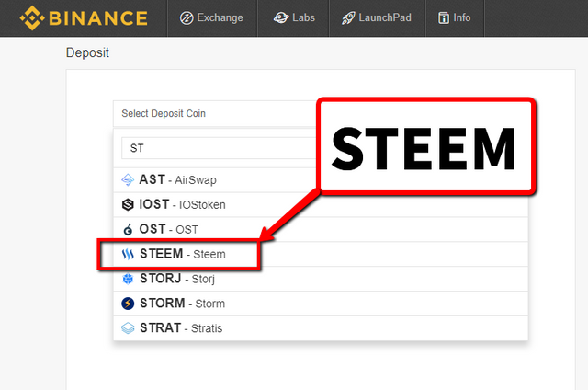Click the Binance logo icon
Screen dimensions: 588x390
[x=32, y=18]
